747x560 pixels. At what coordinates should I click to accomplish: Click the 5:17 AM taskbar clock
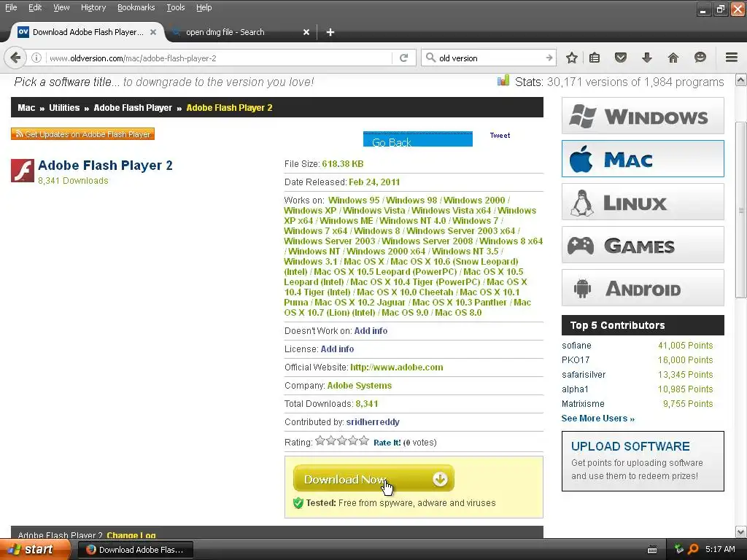pos(720,549)
